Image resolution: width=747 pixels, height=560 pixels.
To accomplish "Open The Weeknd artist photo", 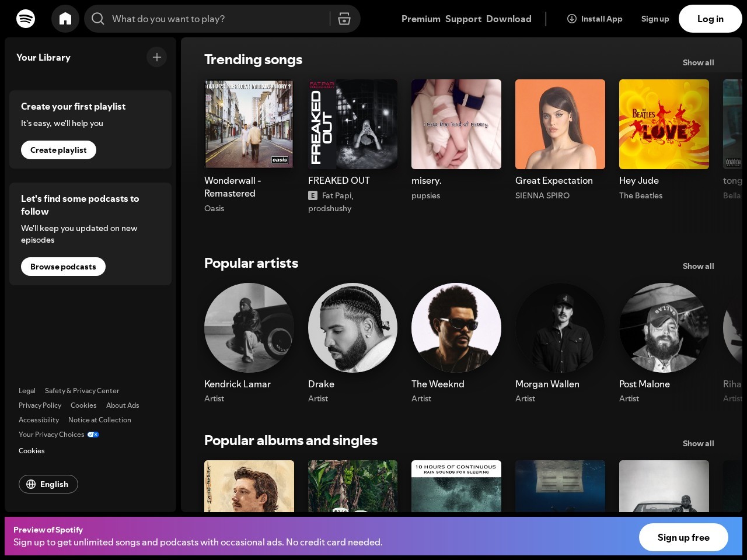I will [456, 328].
